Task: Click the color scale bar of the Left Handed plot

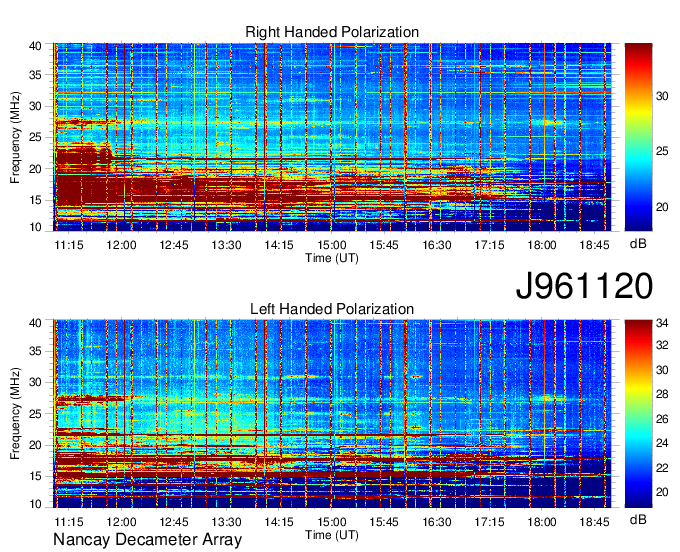Action: click(x=638, y=414)
